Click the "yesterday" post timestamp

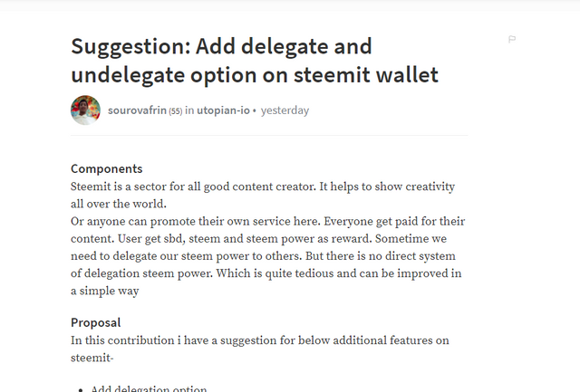[x=285, y=110]
